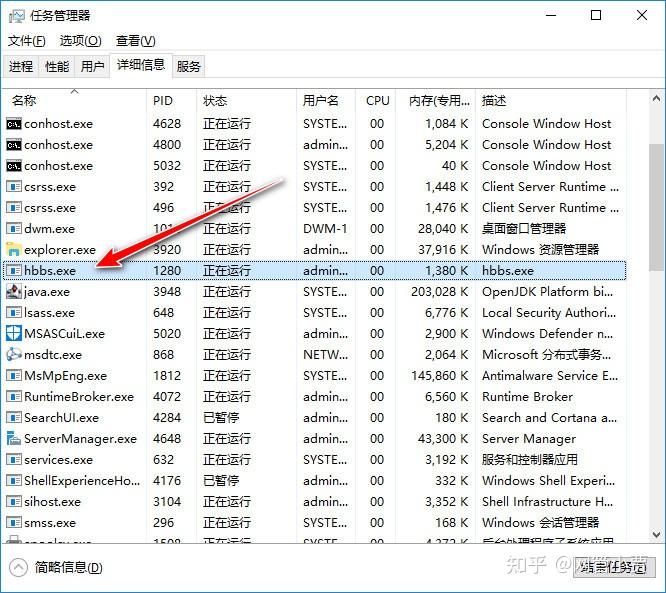Click the lsass.exe process icon
The height and width of the screenshot is (593, 666).
pyautogui.click(x=14, y=313)
